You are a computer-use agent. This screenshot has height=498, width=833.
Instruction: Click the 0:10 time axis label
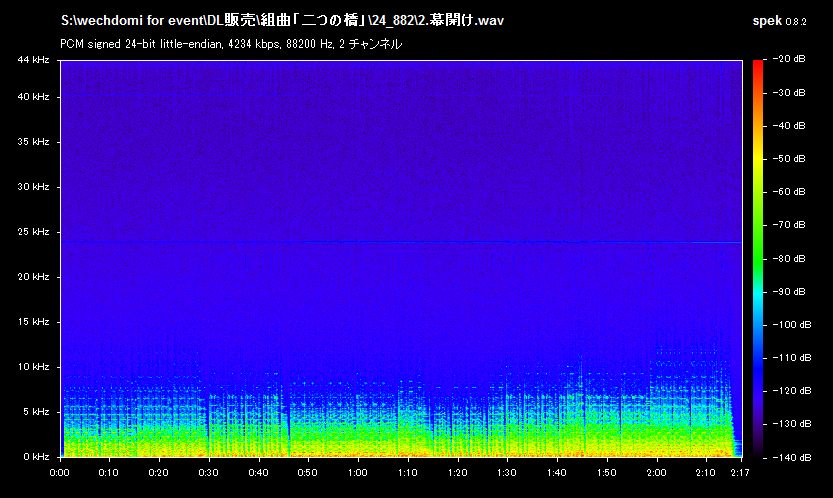(x=109, y=473)
